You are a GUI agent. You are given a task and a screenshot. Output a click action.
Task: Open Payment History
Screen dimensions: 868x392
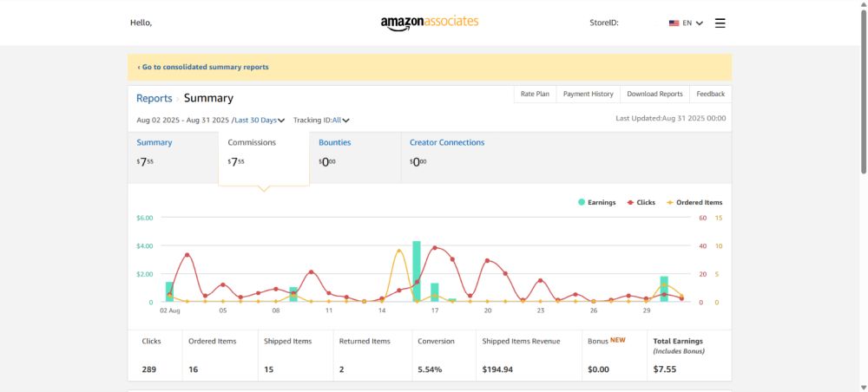point(588,94)
